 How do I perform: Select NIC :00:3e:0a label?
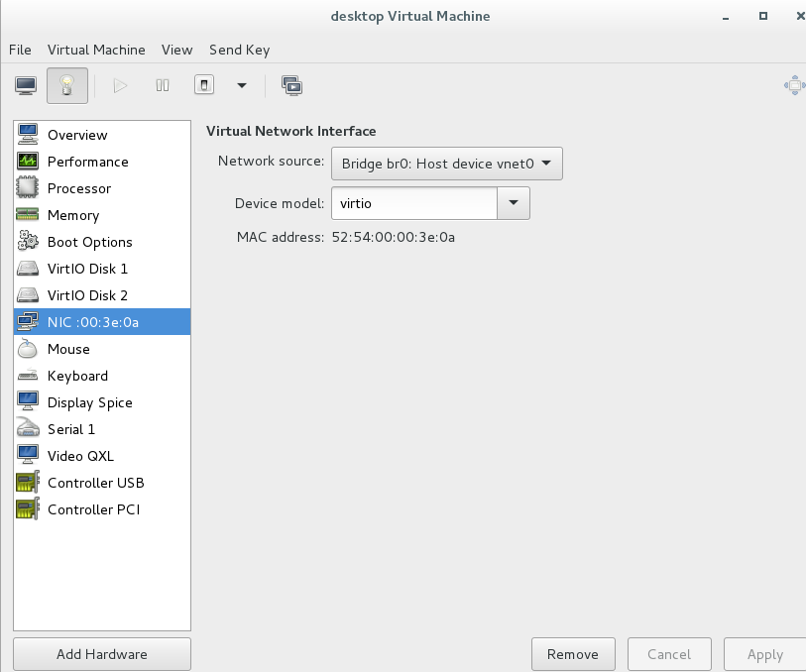[x=93, y=322]
